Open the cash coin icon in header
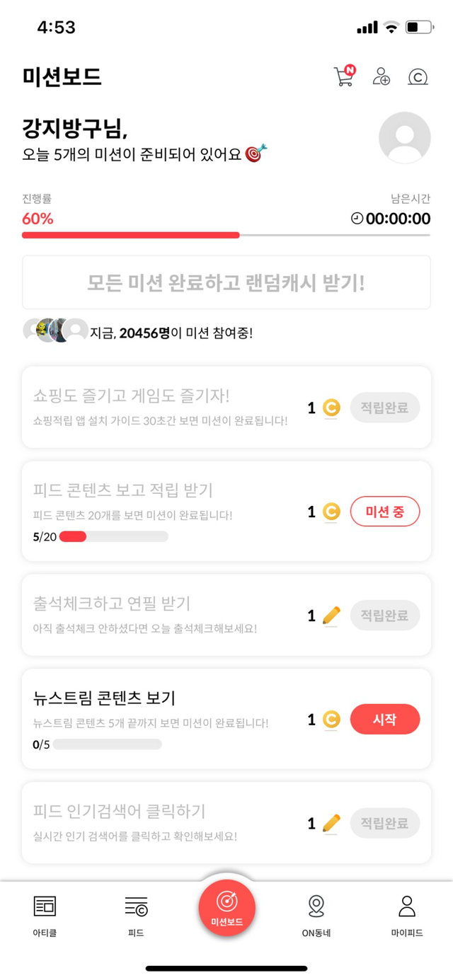Screen dimensions: 453x980 point(418,76)
